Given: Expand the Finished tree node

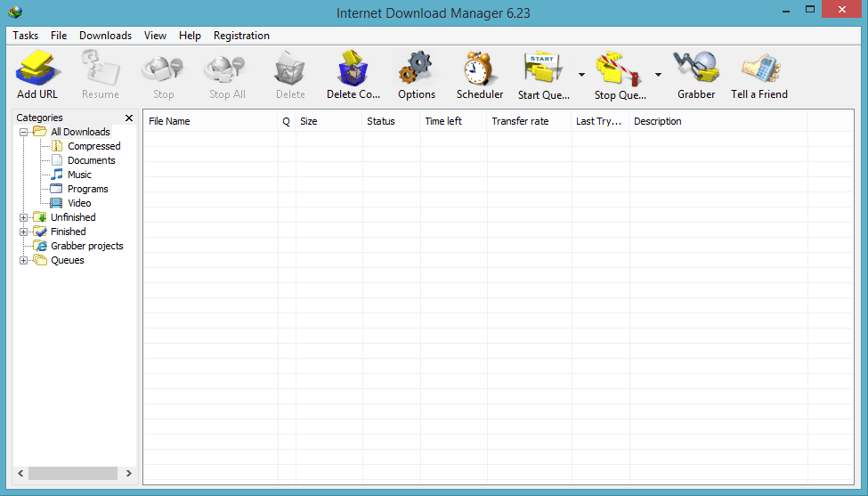Looking at the screenshot, I should pos(23,232).
